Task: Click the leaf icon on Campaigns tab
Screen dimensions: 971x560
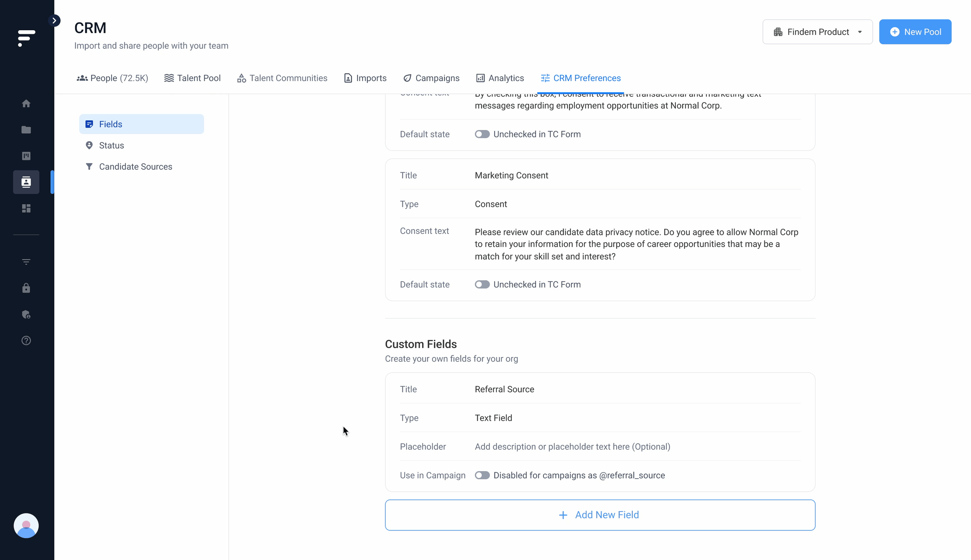Action: (x=407, y=78)
